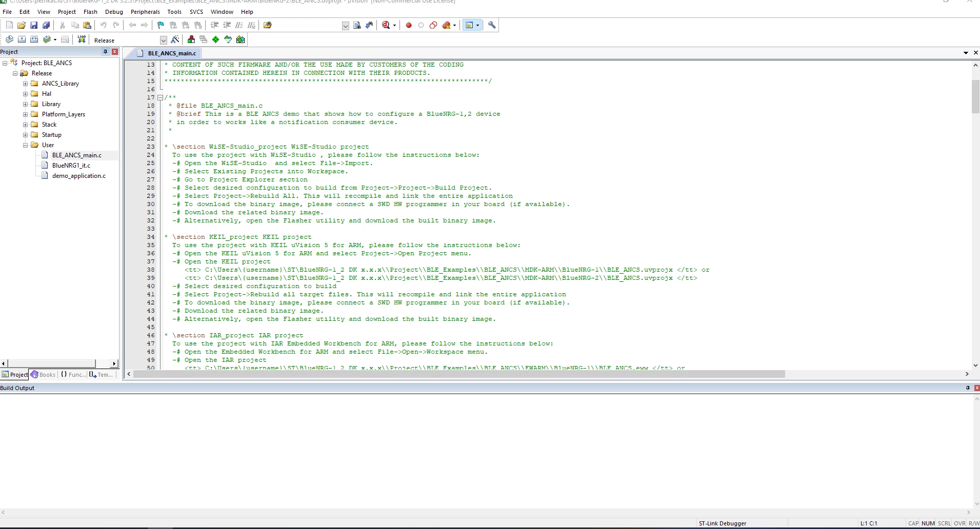Start debug session magnifier icon
This screenshot has height=529, width=980.
pos(386,25)
